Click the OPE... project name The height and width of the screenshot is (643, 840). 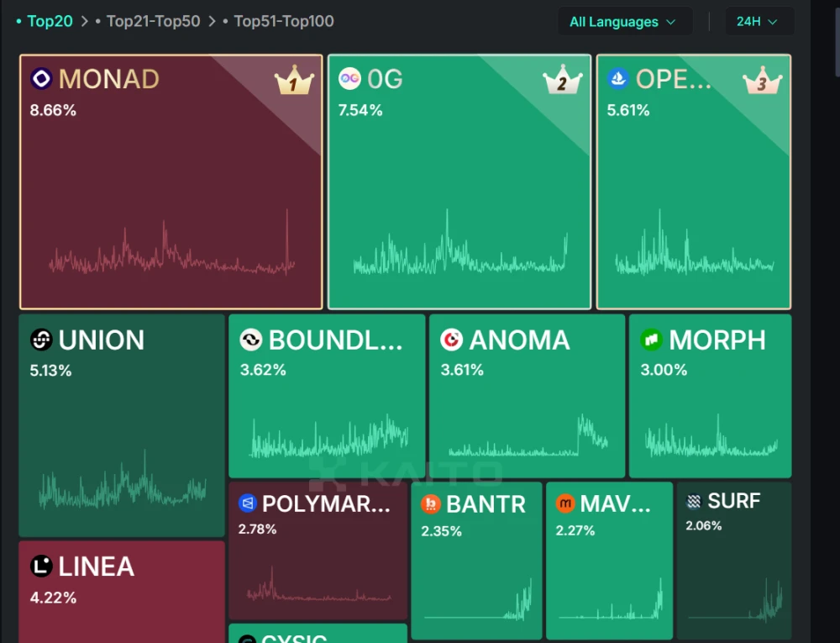pos(674,79)
